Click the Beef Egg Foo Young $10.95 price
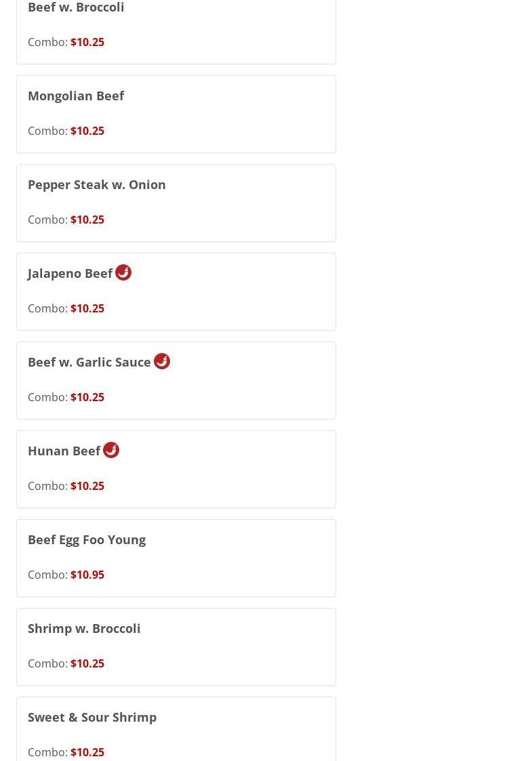Viewport: 532px width, 761px height. [x=87, y=575]
